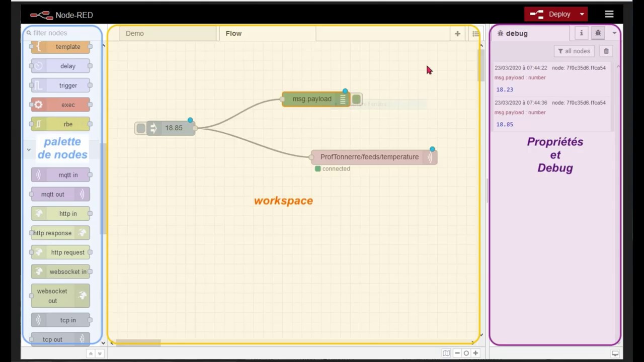Select the exec node in palette

point(60,105)
